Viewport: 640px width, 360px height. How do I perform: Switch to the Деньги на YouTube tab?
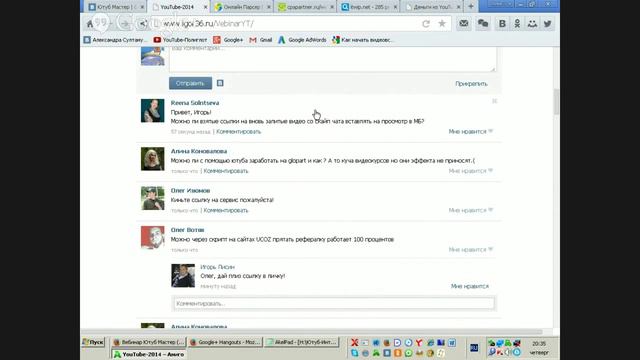pyautogui.click(x=432, y=7)
